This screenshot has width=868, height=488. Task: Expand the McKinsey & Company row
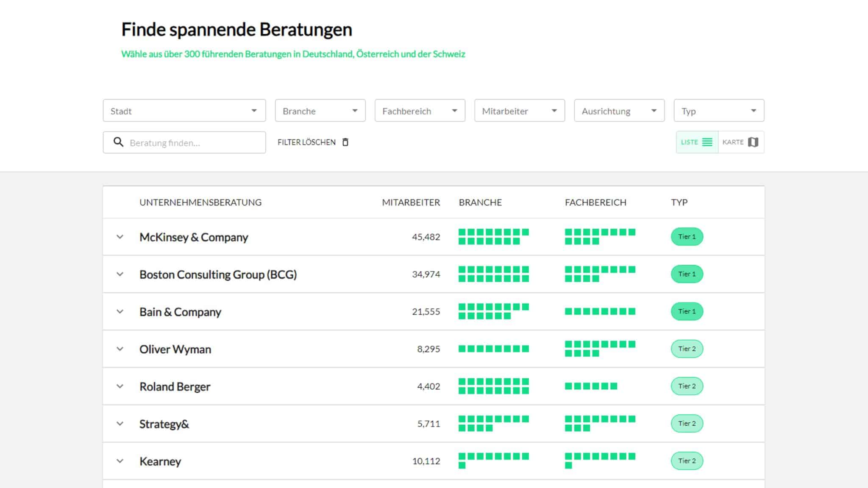120,237
